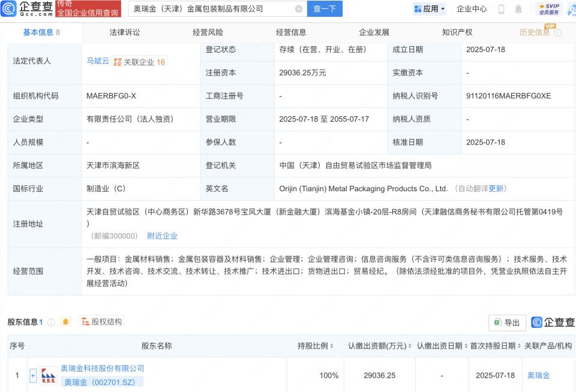Open the 股权结构 chart button
The image size is (576, 392).
coord(102,321)
